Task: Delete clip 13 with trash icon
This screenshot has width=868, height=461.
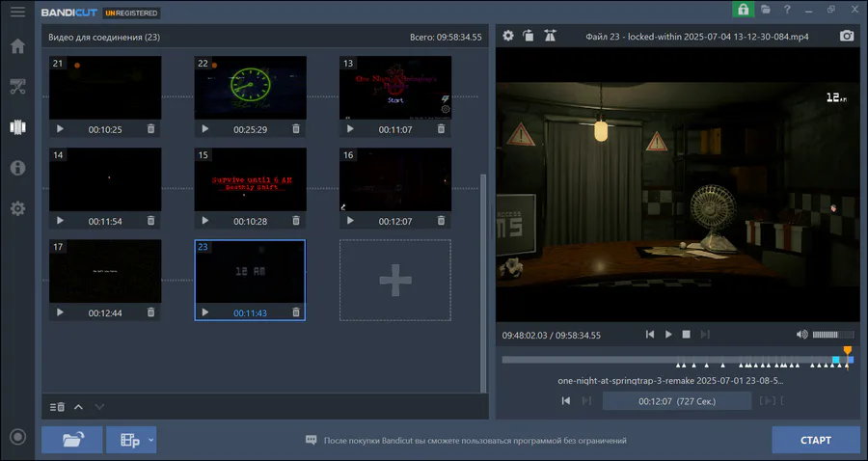Action: tap(441, 129)
